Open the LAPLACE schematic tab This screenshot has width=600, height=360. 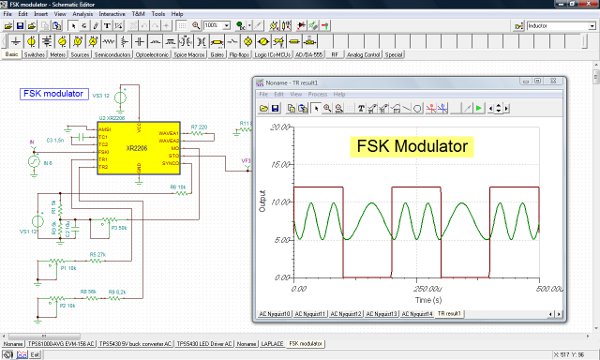coord(272,344)
